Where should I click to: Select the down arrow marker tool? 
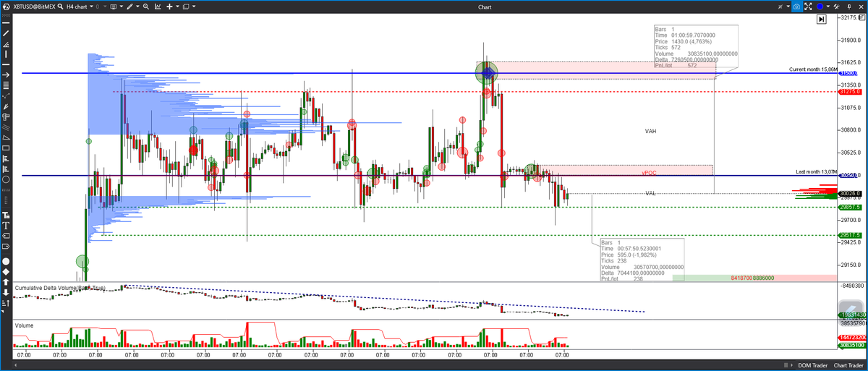pos(6,293)
